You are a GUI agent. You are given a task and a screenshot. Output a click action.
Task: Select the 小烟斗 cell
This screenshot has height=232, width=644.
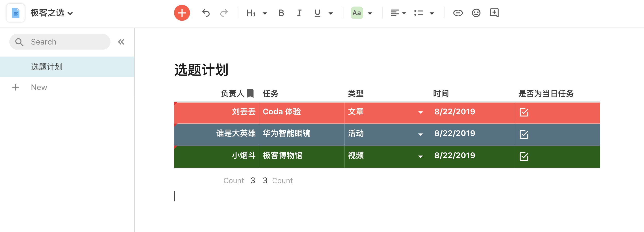217,157
